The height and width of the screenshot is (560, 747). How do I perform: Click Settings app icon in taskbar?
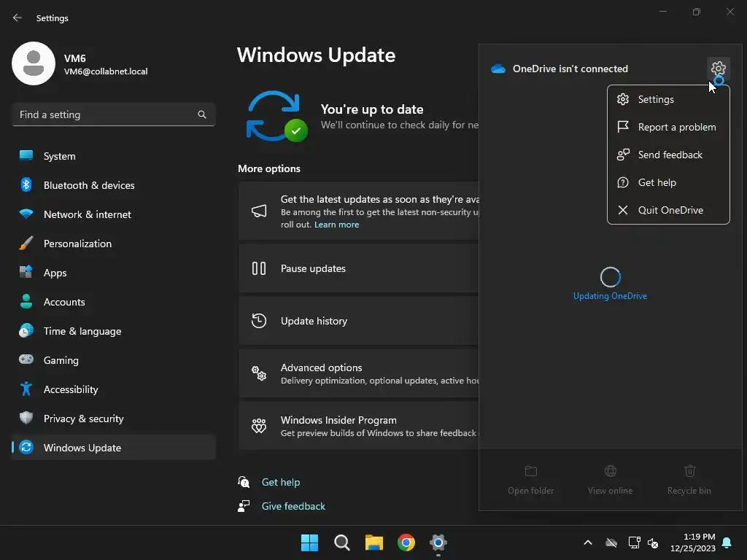438,542
